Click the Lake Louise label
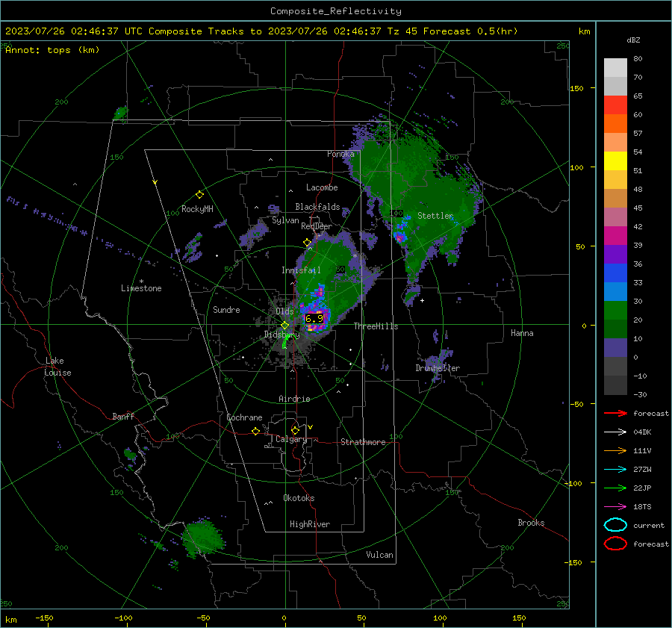 [x=57, y=367]
